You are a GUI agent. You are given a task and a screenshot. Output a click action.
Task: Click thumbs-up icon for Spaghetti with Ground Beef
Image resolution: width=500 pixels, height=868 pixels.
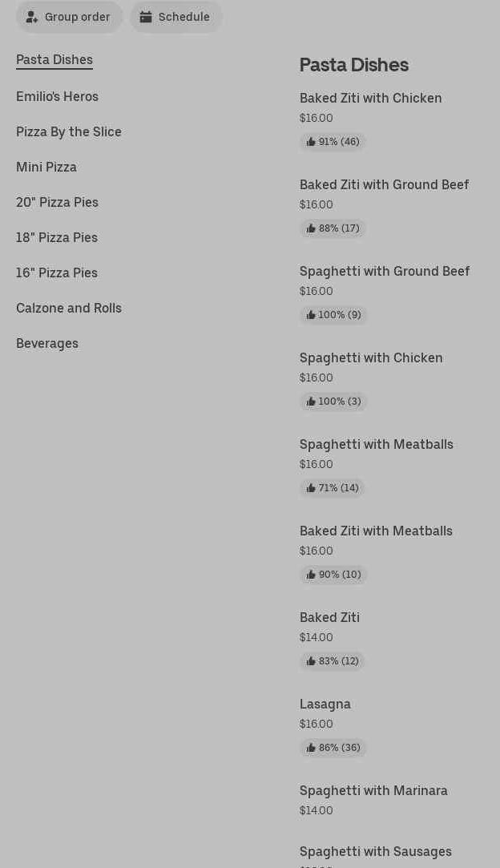coord(311,315)
